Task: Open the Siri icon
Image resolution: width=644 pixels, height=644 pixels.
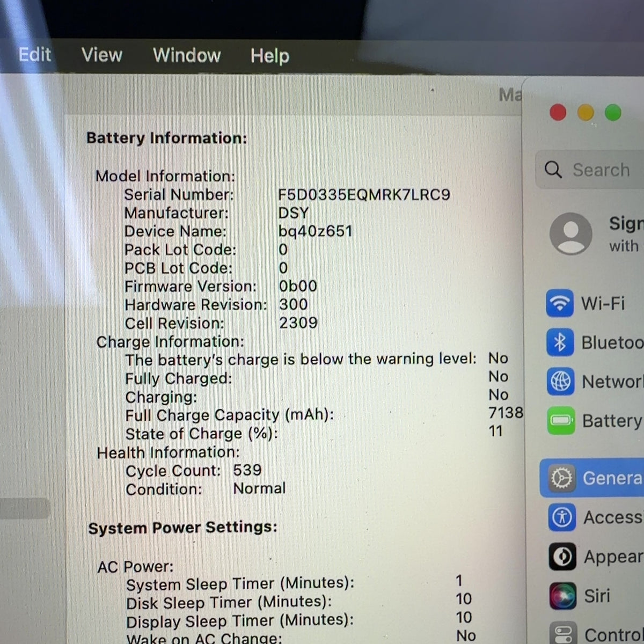Action: click(563, 596)
